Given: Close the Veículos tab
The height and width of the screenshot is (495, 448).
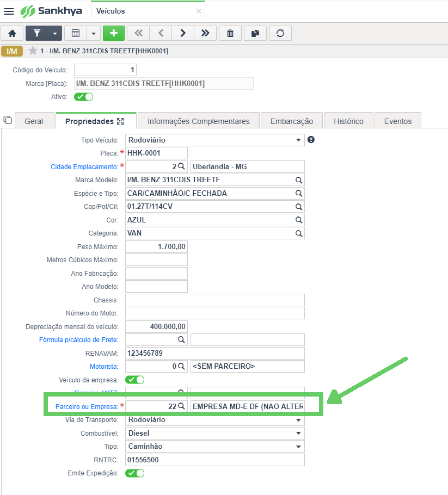Looking at the screenshot, I should pos(199,11).
